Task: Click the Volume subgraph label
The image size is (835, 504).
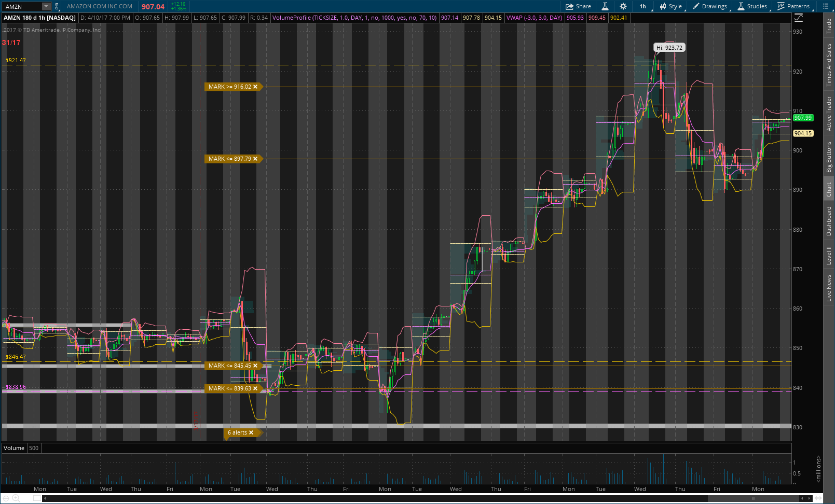Action: tap(14, 448)
